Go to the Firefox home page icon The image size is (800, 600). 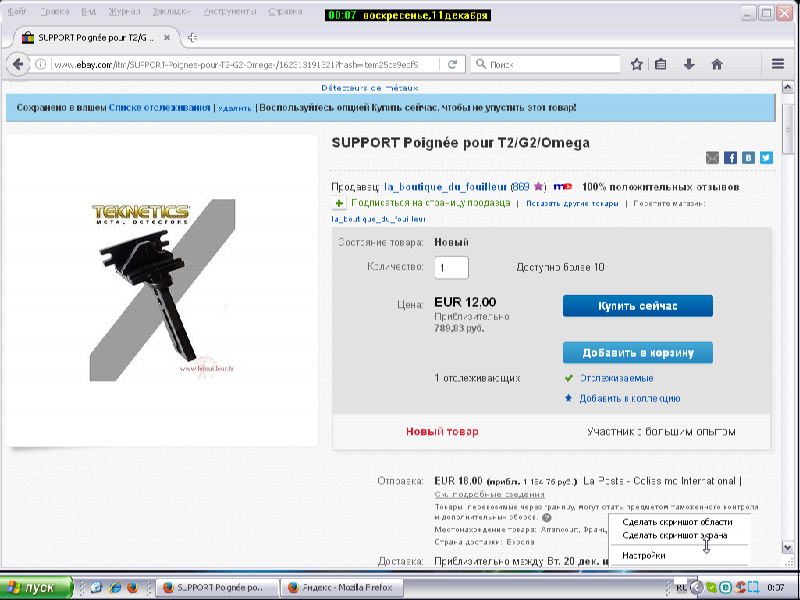tap(717, 64)
